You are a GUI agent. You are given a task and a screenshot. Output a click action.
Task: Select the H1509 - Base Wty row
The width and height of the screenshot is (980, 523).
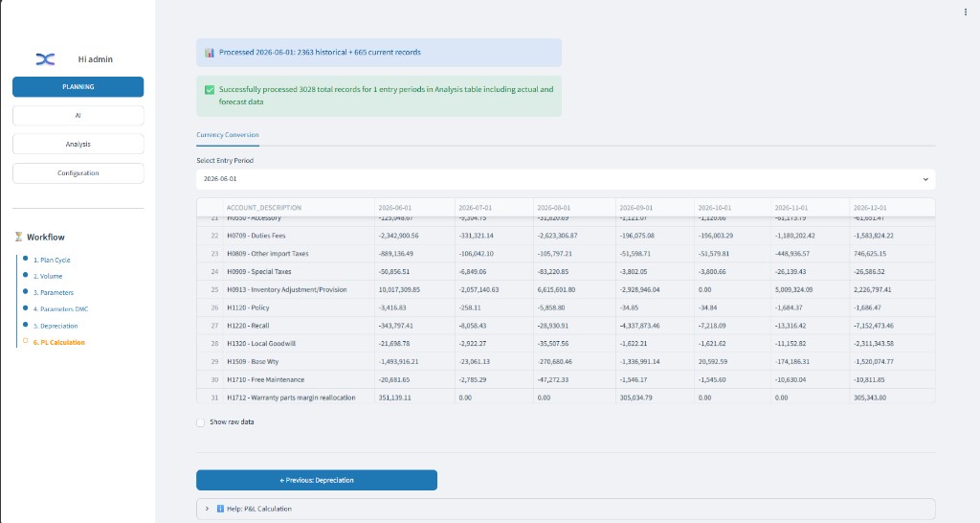click(x=566, y=361)
